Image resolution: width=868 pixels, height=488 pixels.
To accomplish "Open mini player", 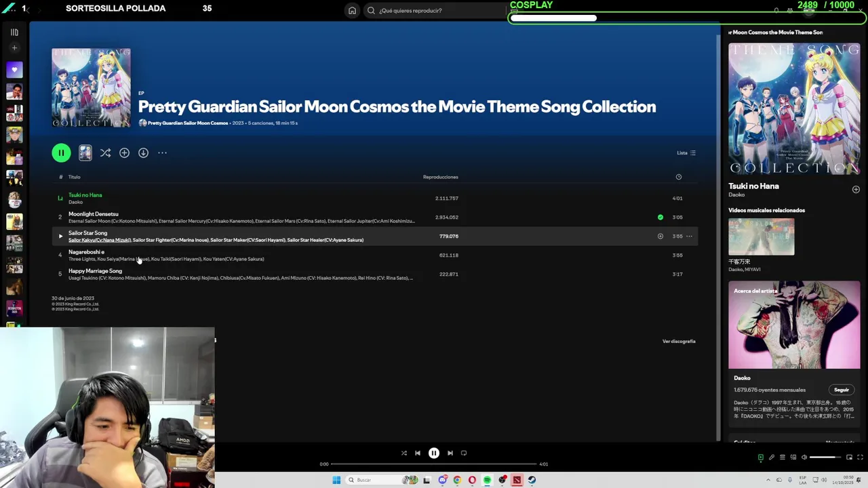I will click(849, 457).
